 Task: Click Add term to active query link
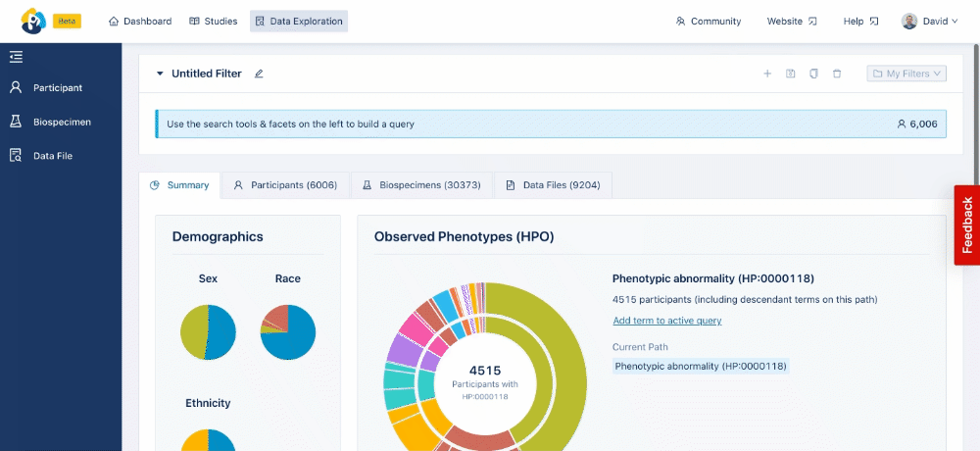pyautogui.click(x=666, y=321)
